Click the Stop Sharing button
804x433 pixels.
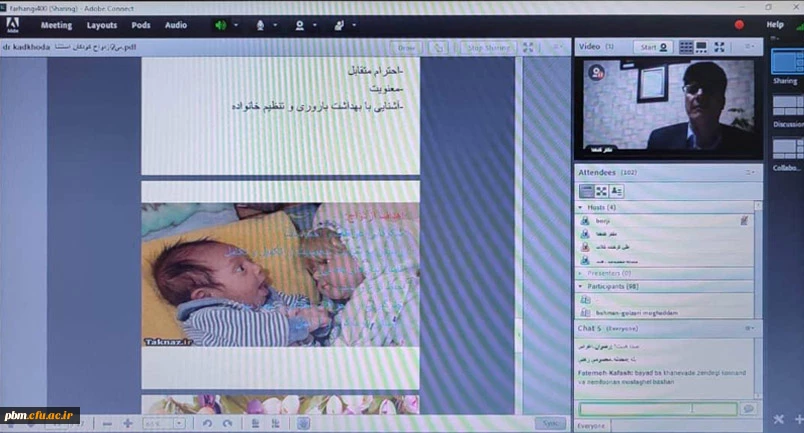tap(488, 47)
